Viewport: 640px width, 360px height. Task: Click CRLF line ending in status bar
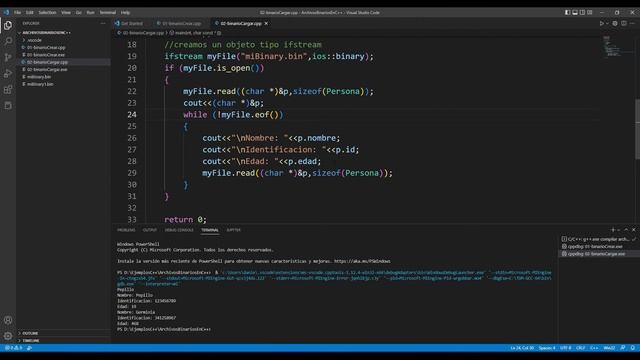(x=580, y=348)
